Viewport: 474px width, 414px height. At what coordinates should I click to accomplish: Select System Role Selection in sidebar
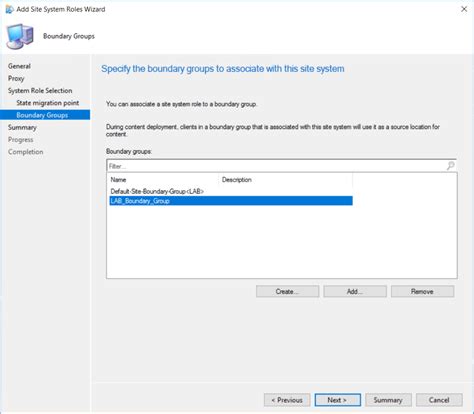[40, 91]
